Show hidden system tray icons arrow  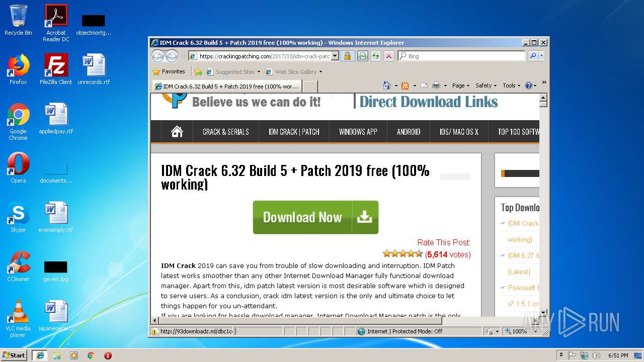[x=560, y=355]
